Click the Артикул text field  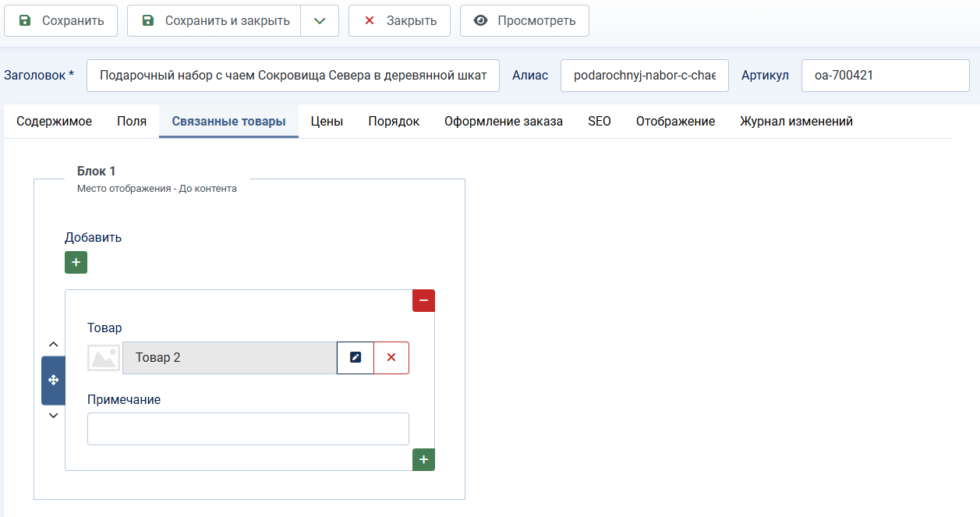coord(885,76)
